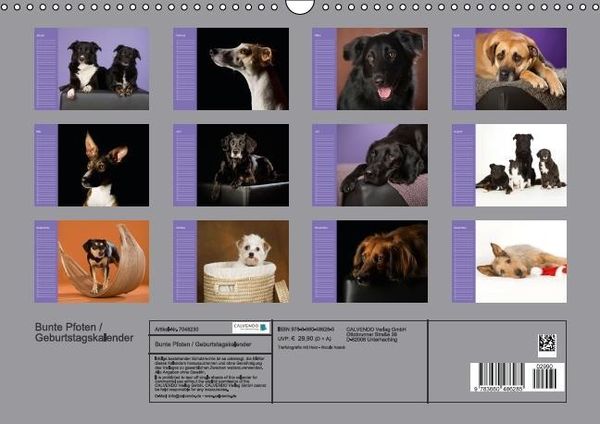The height and width of the screenshot is (424, 600).
Task: Select the dog lying beside Santa hat
Action: [521, 262]
